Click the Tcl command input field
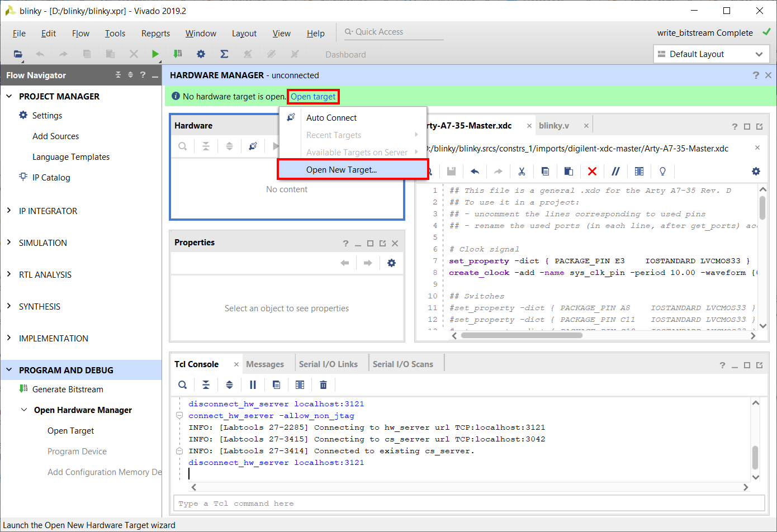The width and height of the screenshot is (777, 532). (469, 503)
